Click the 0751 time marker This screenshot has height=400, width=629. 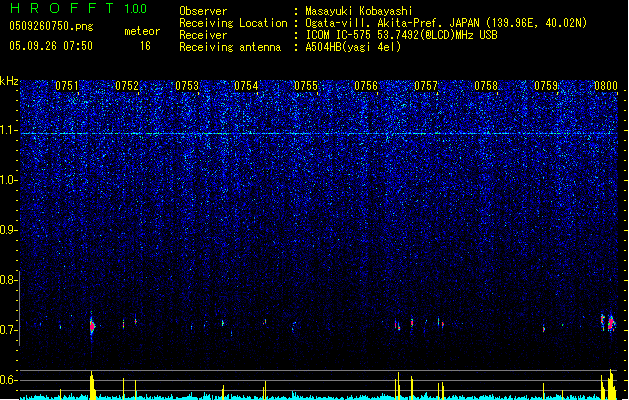tap(67, 86)
